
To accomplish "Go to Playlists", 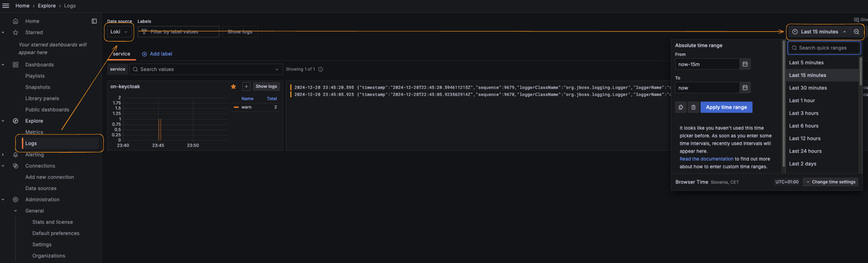I will 35,76.
